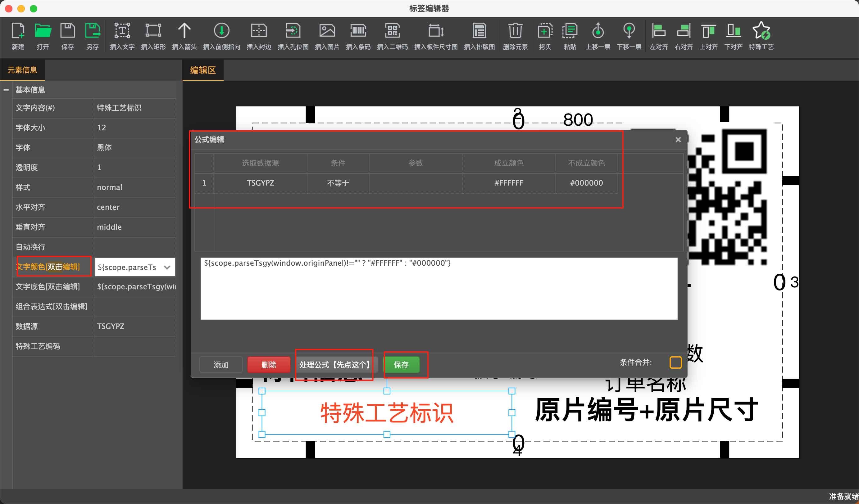Click the Delete Element (删除元素) trash icon
The image size is (859, 504).
coord(515,31)
